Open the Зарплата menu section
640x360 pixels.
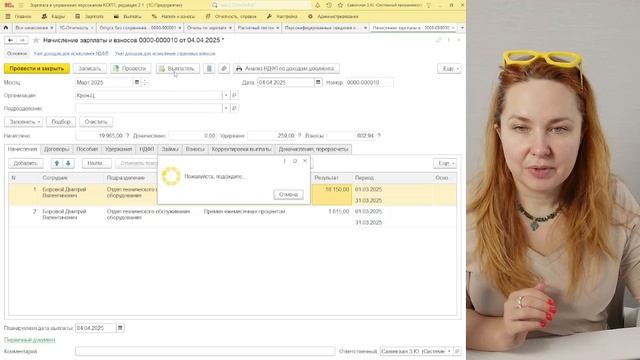(89, 16)
